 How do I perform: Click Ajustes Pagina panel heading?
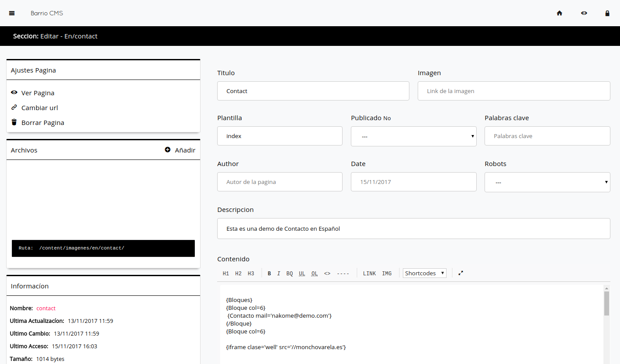point(33,70)
